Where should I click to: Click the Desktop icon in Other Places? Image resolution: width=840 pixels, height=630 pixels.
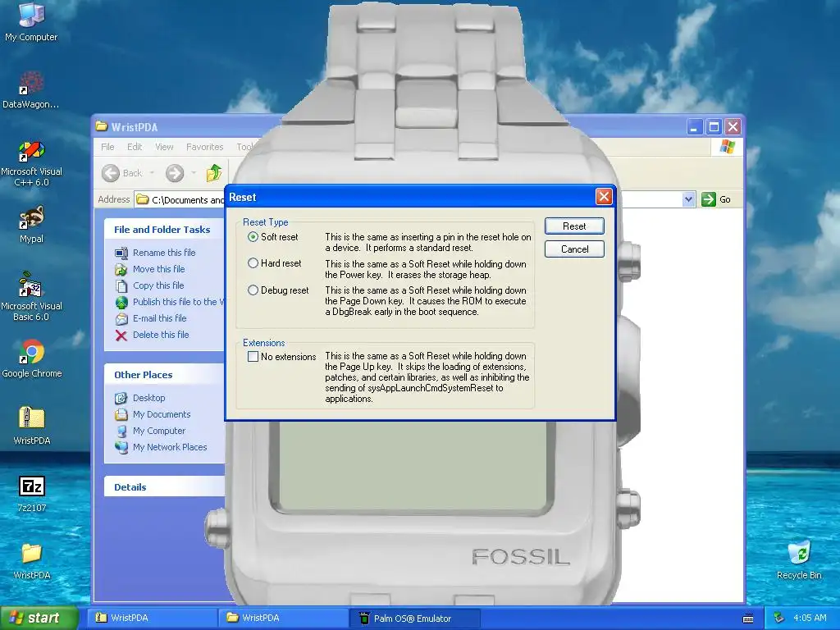[x=121, y=398]
